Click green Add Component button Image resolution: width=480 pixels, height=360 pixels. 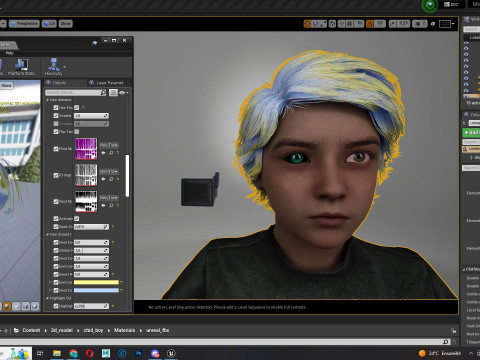pos(471,132)
